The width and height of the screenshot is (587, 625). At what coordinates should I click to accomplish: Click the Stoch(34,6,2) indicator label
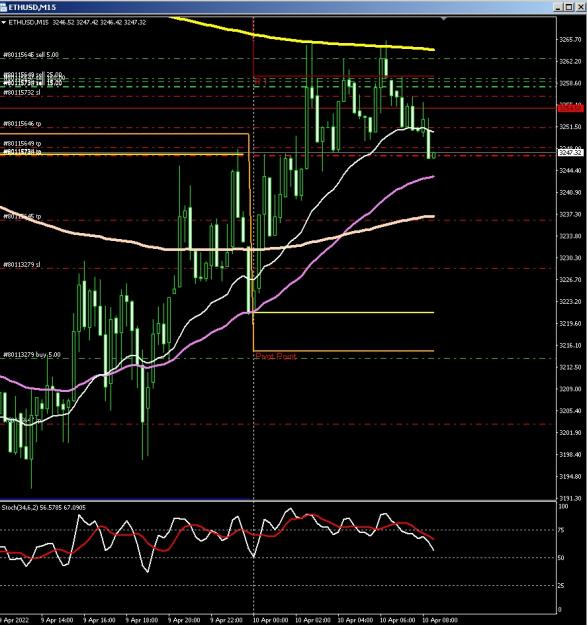(20, 508)
